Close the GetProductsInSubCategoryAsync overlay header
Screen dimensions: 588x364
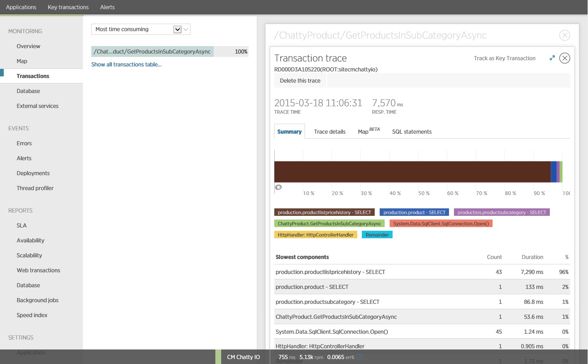(x=564, y=35)
